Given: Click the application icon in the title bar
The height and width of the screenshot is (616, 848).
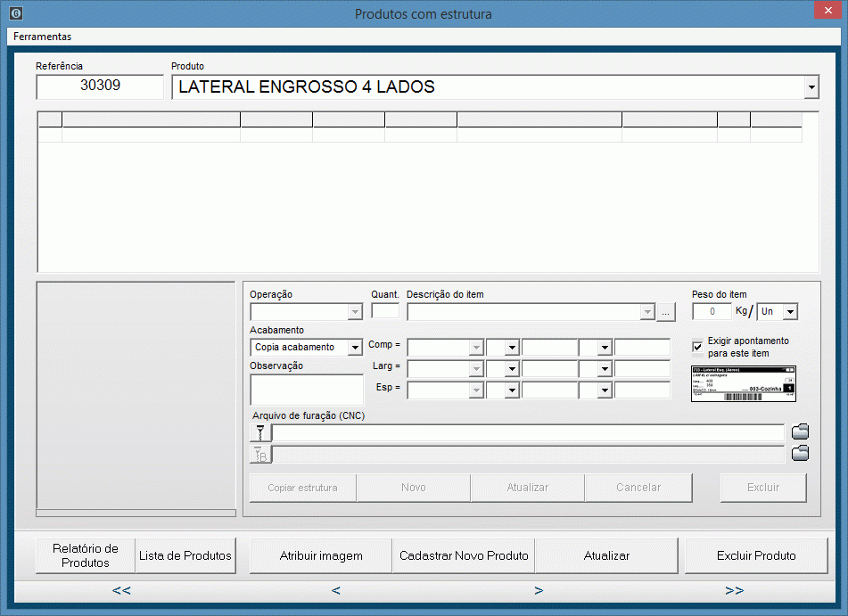Looking at the screenshot, I should pos(16,13).
